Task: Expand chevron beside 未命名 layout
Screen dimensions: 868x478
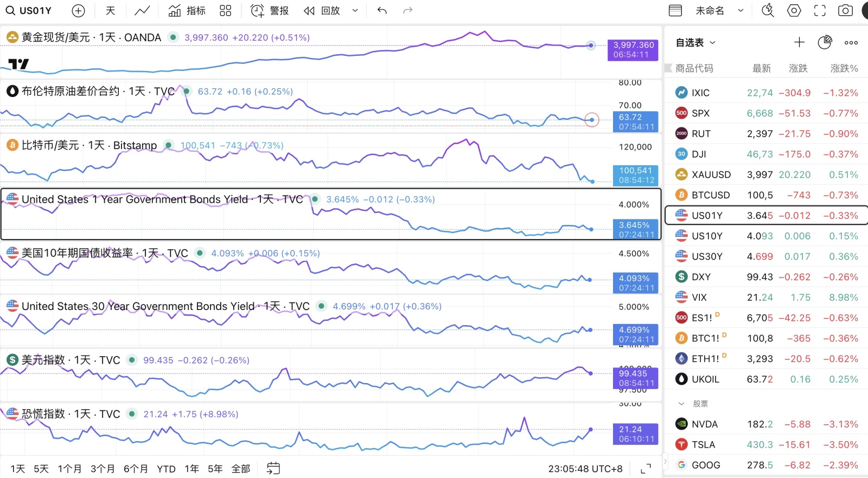Action: click(x=741, y=10)
